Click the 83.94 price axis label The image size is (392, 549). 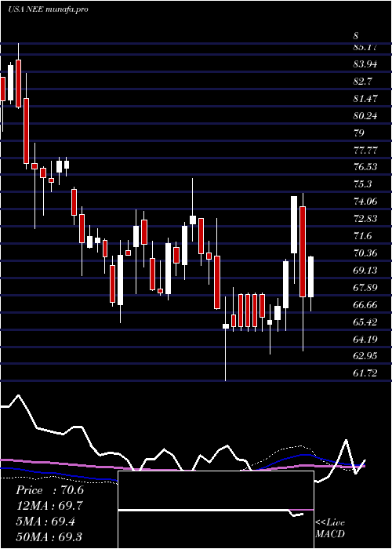365,64
